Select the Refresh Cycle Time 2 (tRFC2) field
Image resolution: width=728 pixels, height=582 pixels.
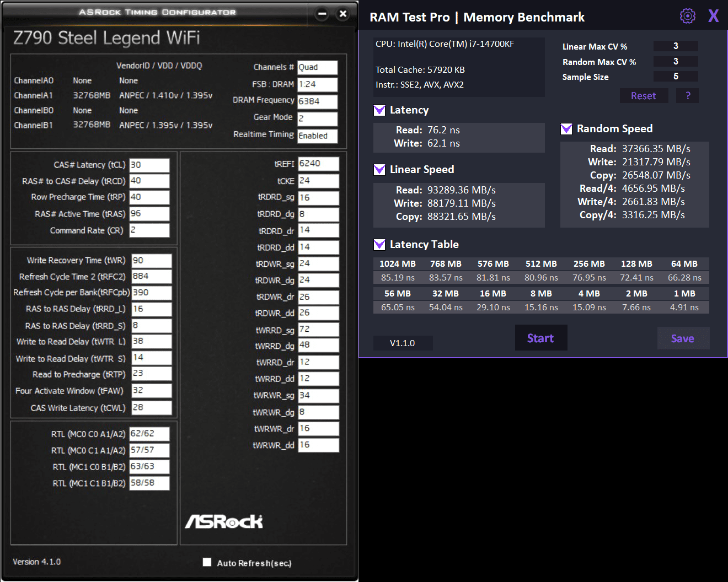[152, 277]
